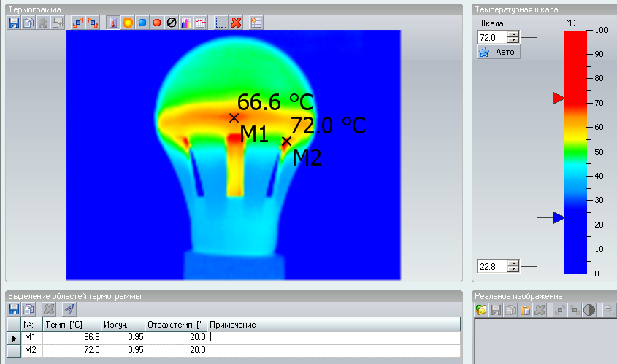Copy the thermogram image to clipboard
Image resolution: width=617 pixels, height=364 pixels.
(x=28, y=23)
